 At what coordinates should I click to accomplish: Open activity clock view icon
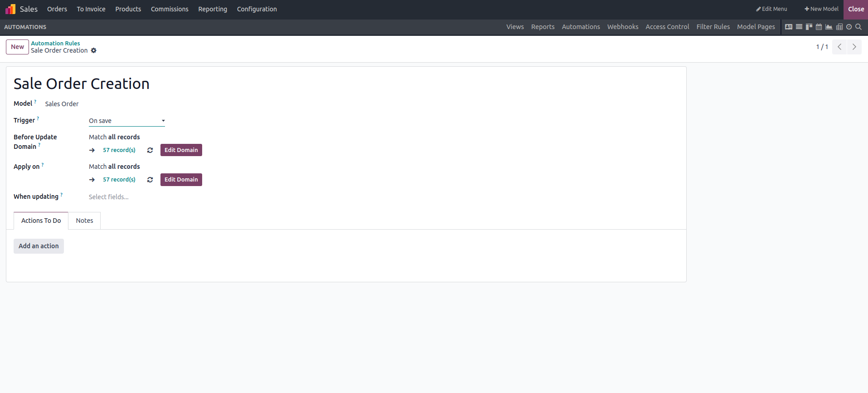click(849, 27)
